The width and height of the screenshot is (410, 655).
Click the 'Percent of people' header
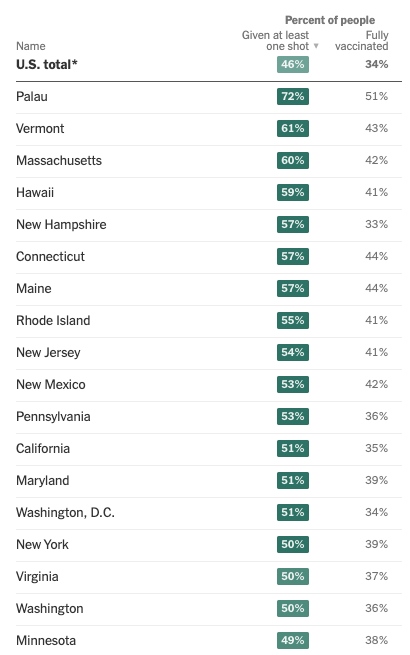click(330, 20)
